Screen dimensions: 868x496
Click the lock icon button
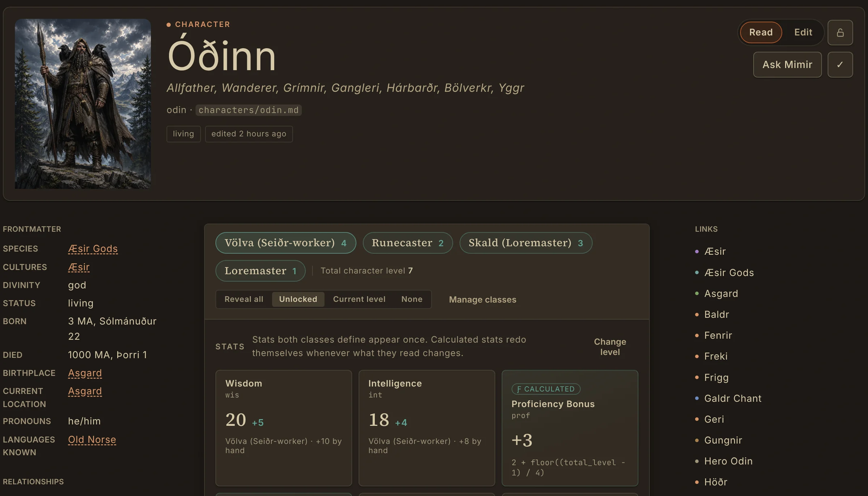coord(840,33)
